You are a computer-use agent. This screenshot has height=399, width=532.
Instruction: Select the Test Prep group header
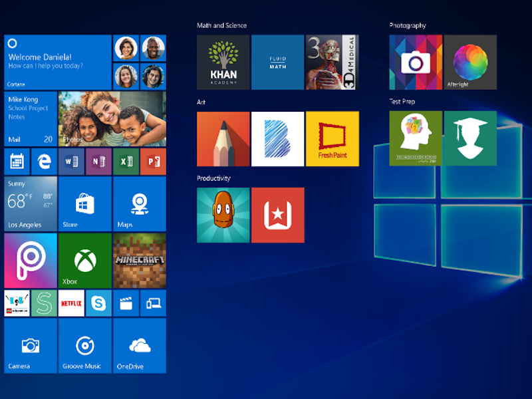402,102
